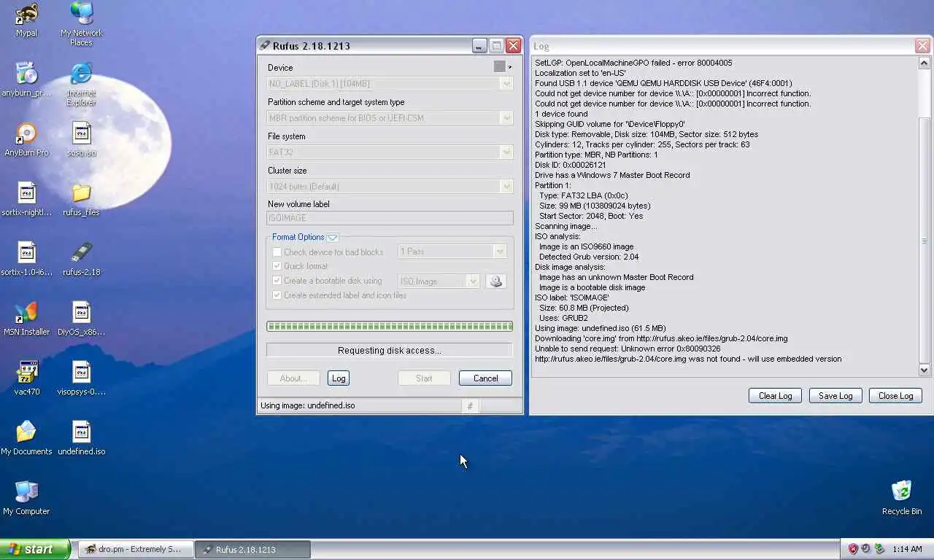Screen dimensions: 934x560
Task: Open the My Documents desktop icon
Action: click(26, 432)
